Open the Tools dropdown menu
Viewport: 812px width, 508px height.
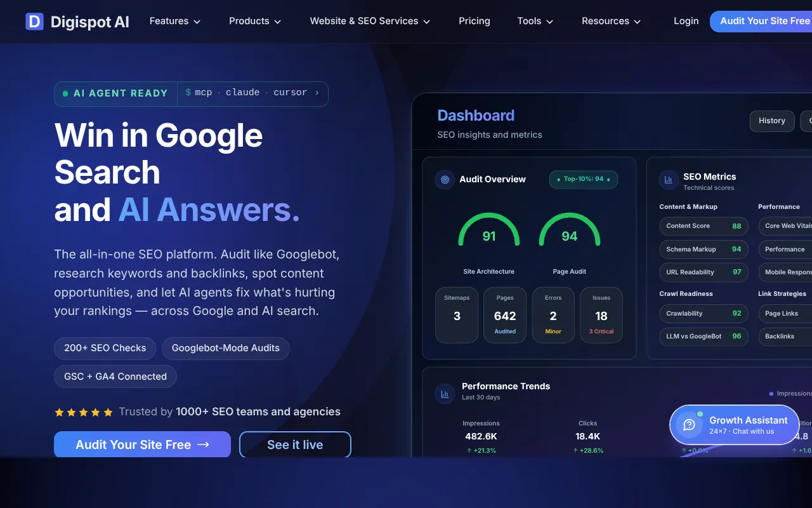pos(535,21)
